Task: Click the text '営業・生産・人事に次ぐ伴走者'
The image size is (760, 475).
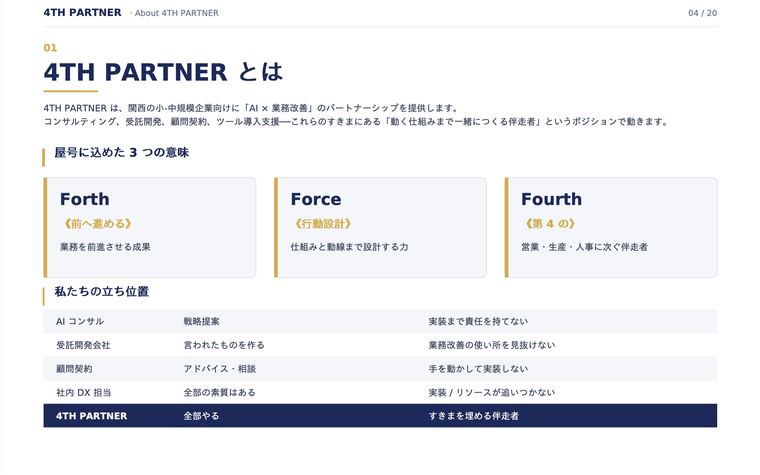Action: (x=584, y=247)
